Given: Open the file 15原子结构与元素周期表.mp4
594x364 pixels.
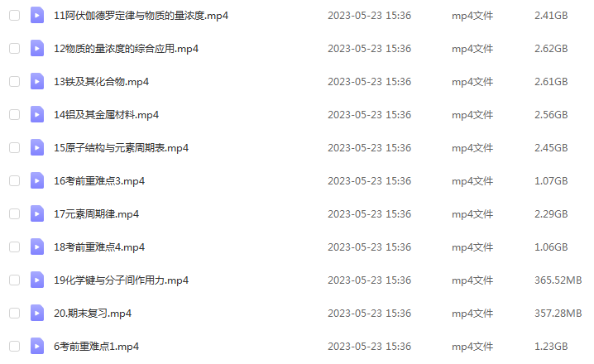Looking at the screenshot, I should [x=122, y=148].
